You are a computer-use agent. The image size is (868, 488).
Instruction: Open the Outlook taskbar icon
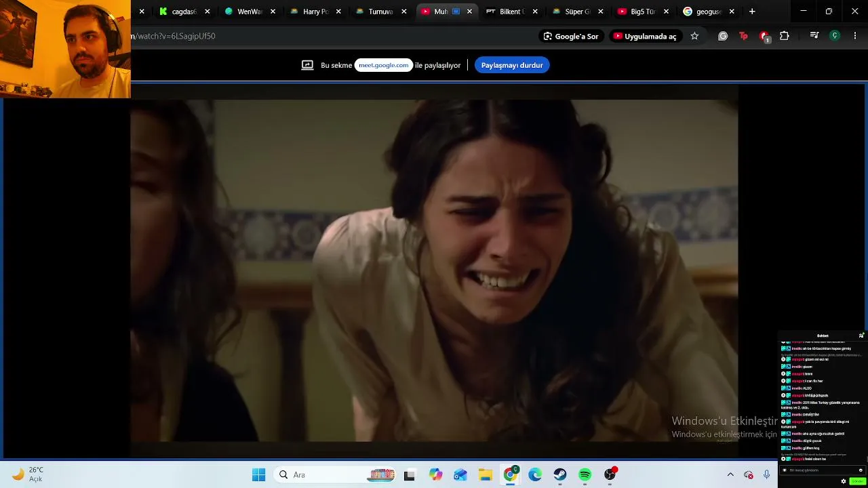coord(460,475)
